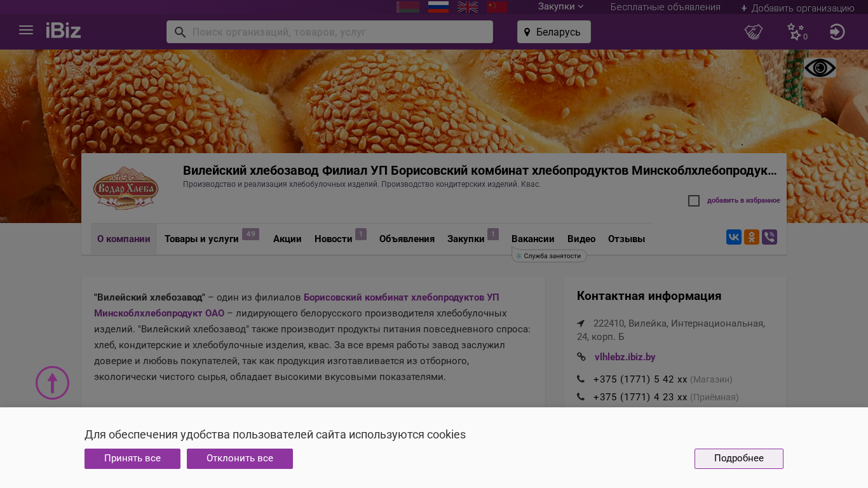Image resolution: width=868 pixels, height=488 pixels.
Task: Open Бесплатные объявления link
Action: 665,7
